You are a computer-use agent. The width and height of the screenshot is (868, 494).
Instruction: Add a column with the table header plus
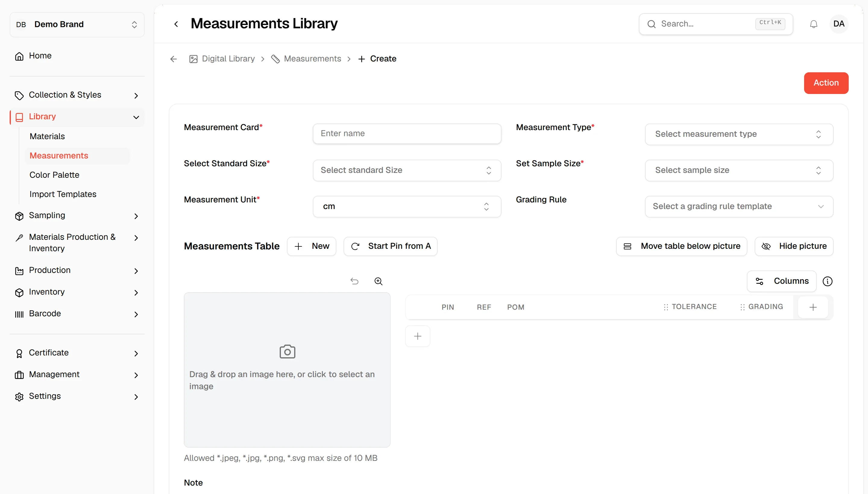pyautogui.click(x=813, y=307)
